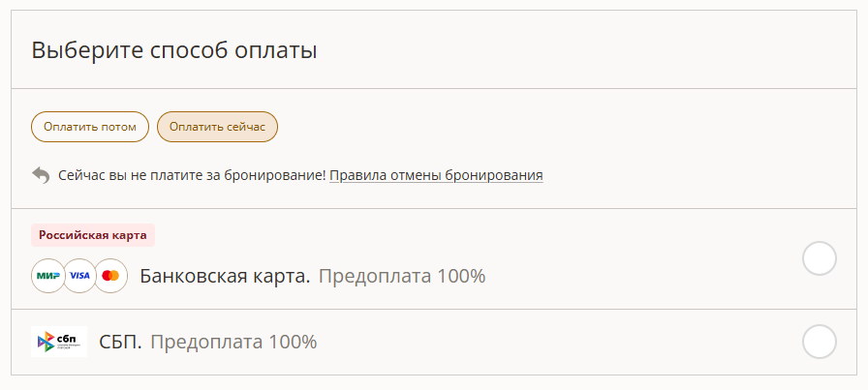Click the Mastercard logo
This screenshot has width=868, height=390.
point(110,276)
